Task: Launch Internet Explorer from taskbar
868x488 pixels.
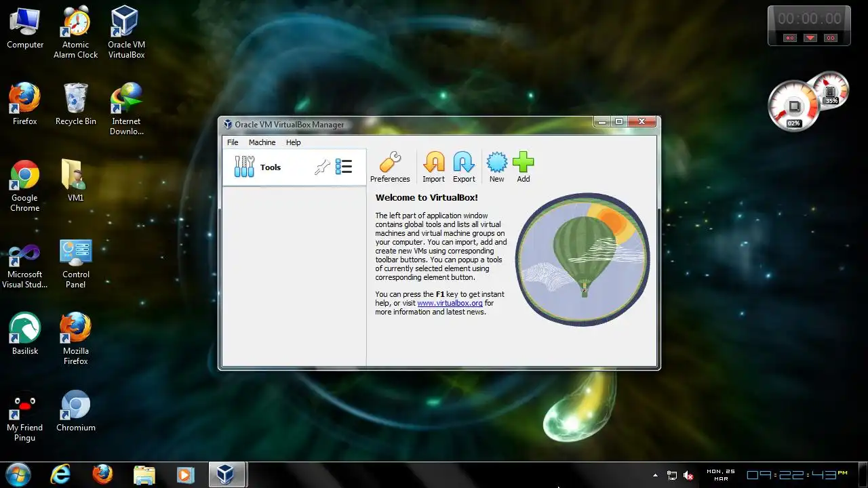Action: pos(60,474)
